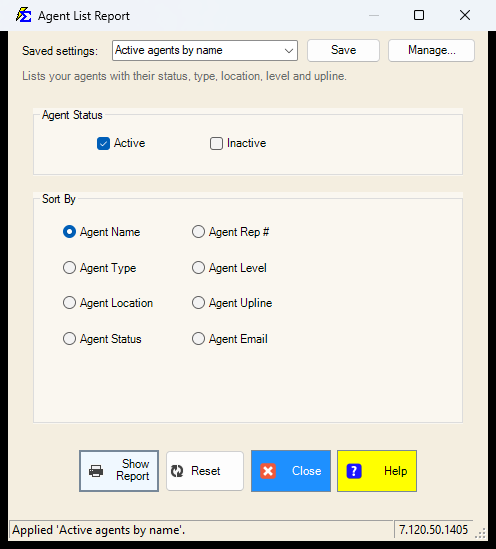Click the red X icon on Close
The image size is (496, 549).
[x=268, y=471]
